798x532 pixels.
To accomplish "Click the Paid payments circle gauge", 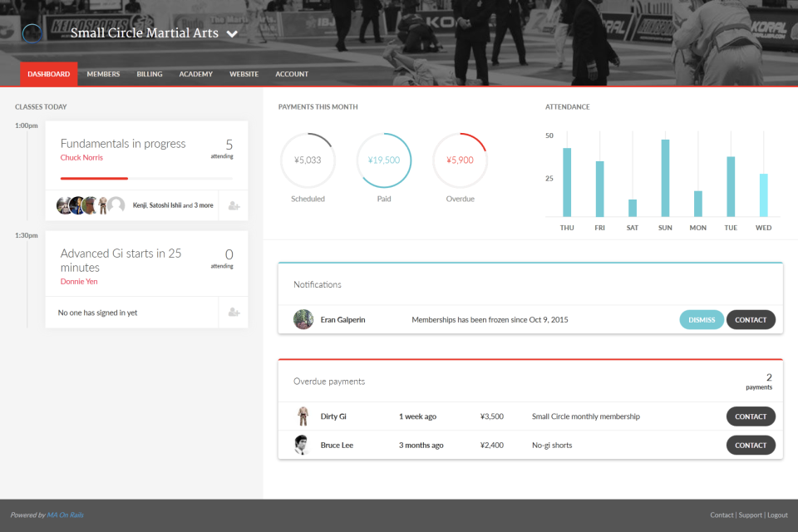I will pyautogui.click(x=384, y=160).
